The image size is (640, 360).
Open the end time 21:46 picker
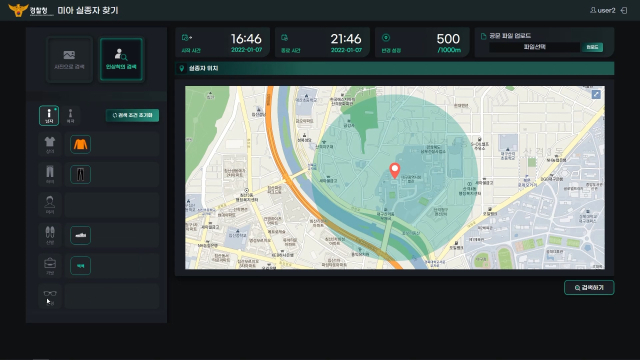point(322,43)
